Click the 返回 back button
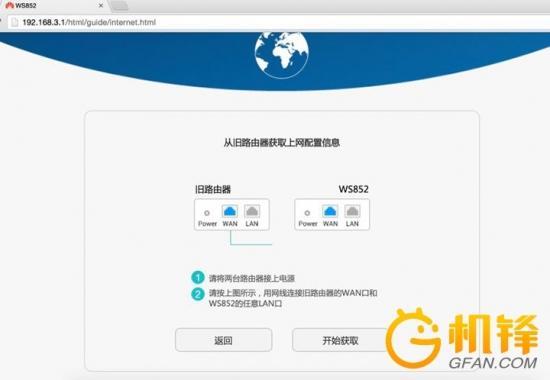The width and height of the screenshot is (550, 380). [223, 340]
